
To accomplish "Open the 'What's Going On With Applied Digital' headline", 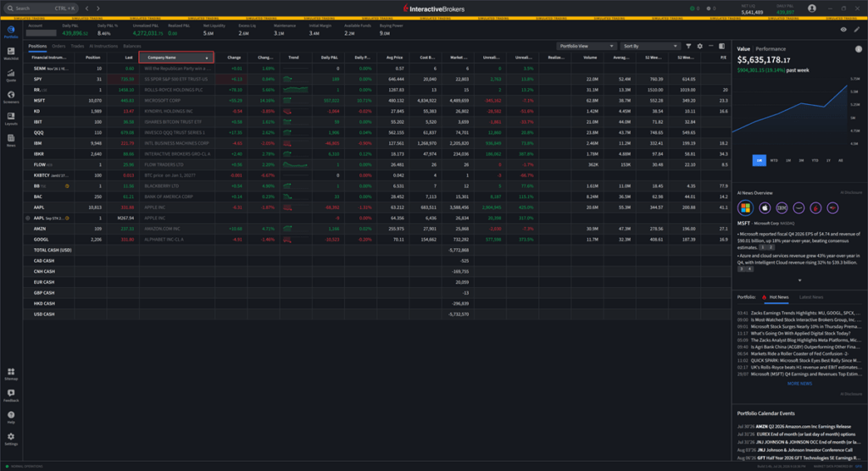I will (x=800, y=333).
